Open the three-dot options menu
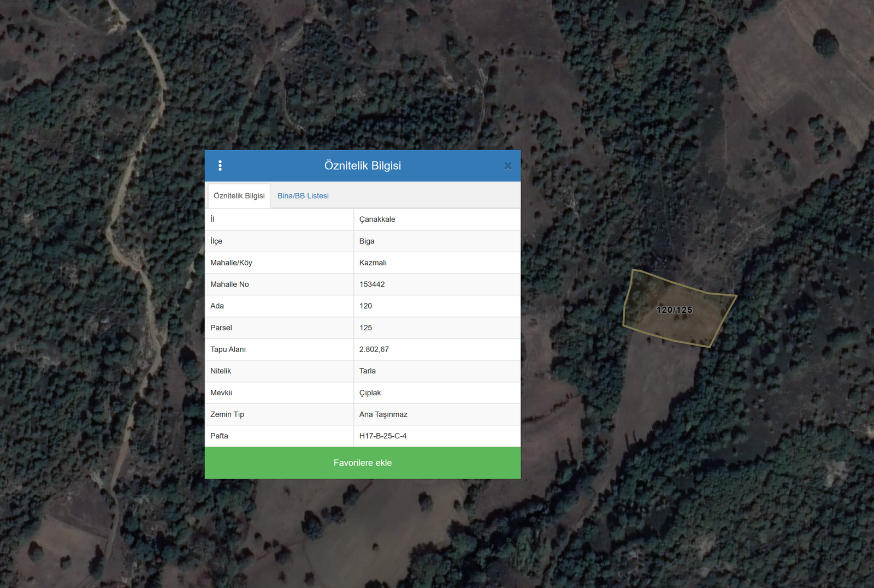The width and height of the screenshot is (874, 588). pos(220,165)
